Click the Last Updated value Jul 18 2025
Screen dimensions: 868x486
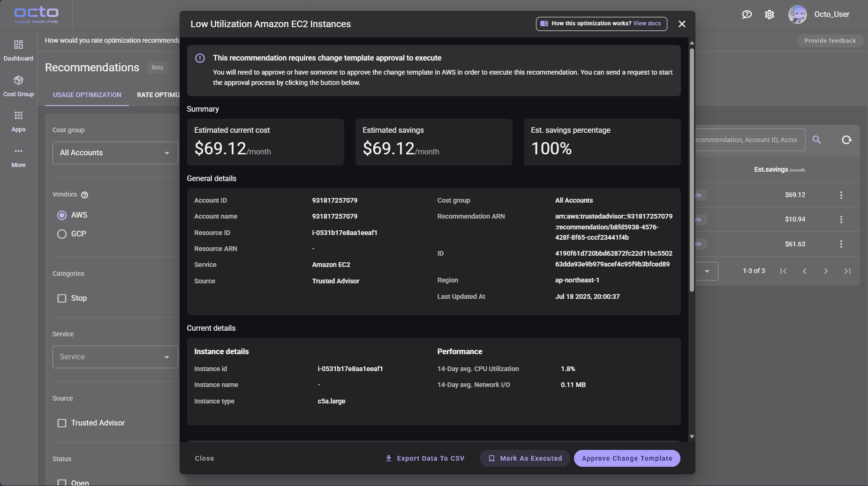pos(588,296)
